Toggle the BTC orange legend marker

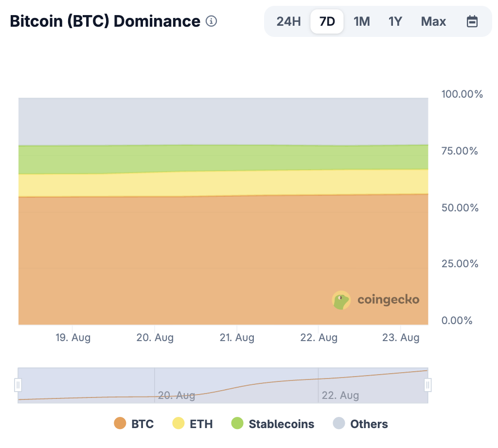[120, 423]
